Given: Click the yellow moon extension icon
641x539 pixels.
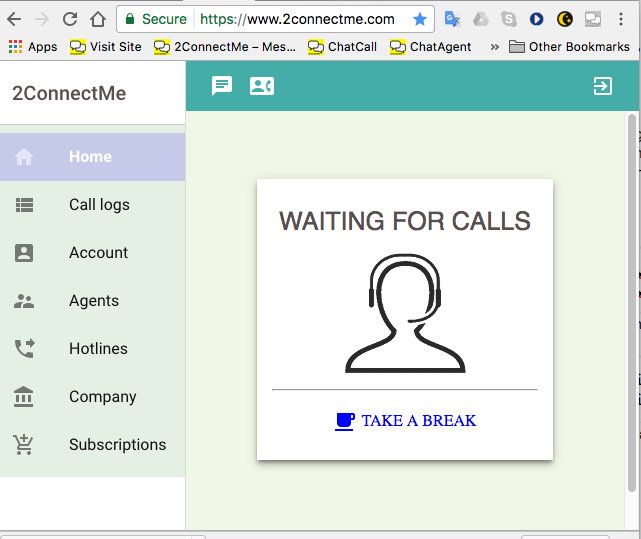Looking at the screenshot, I should (x=565, y=19).
